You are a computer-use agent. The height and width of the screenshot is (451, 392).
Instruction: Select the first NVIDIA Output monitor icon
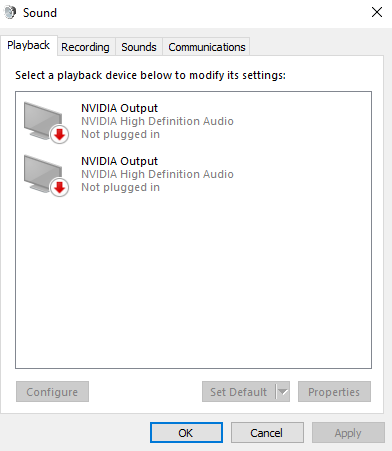pos(43,121)
